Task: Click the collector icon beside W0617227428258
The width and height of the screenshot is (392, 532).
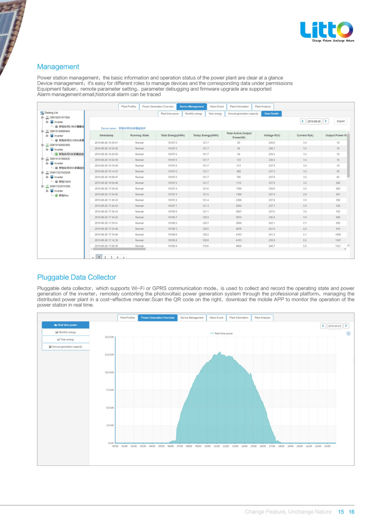Action: 47,172
